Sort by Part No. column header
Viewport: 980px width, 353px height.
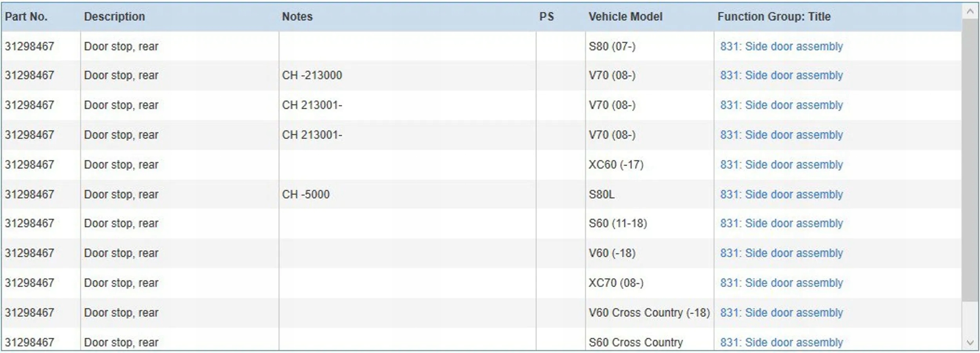click(26, 16)
